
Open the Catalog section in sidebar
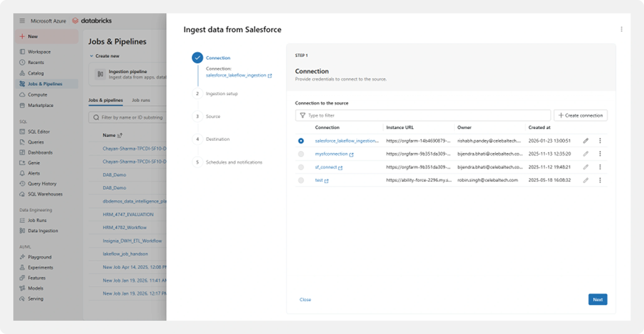pyautogui.click(x=37, y=73)
